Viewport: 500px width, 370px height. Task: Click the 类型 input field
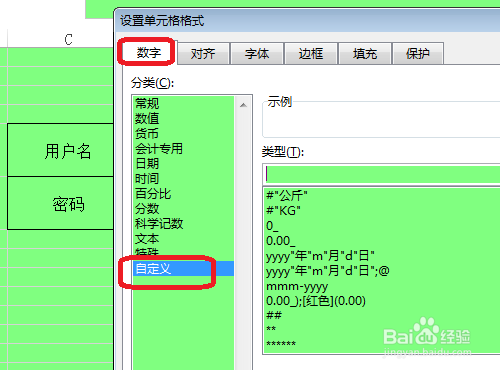pyautogui.click(x=382, y=174)
